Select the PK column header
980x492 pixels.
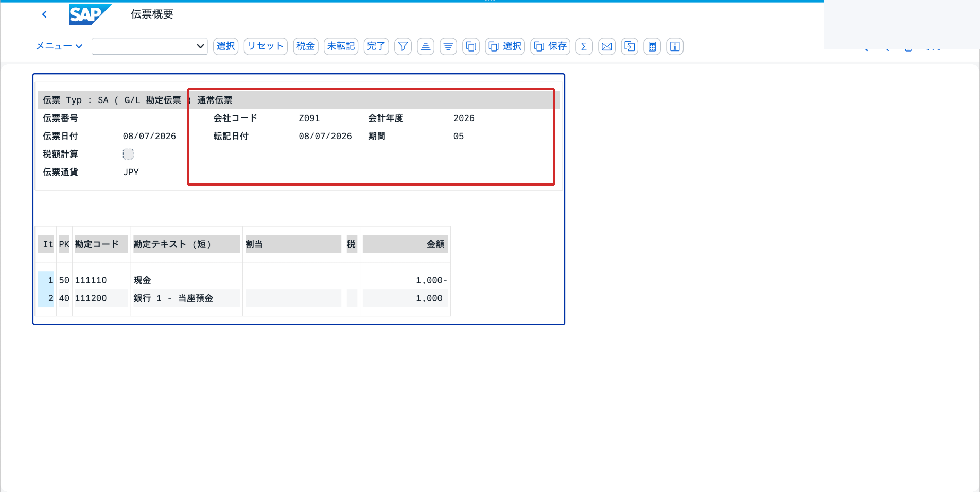coord(64,244)
